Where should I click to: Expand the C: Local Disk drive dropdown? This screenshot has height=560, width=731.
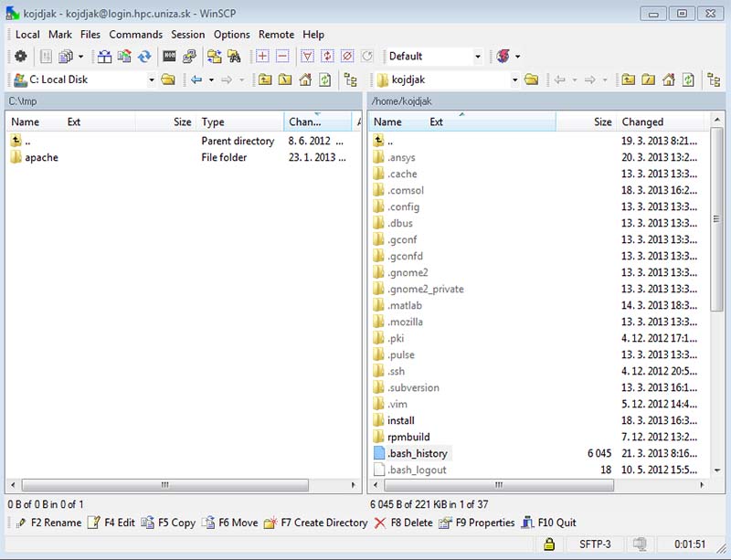pos(152,80)
